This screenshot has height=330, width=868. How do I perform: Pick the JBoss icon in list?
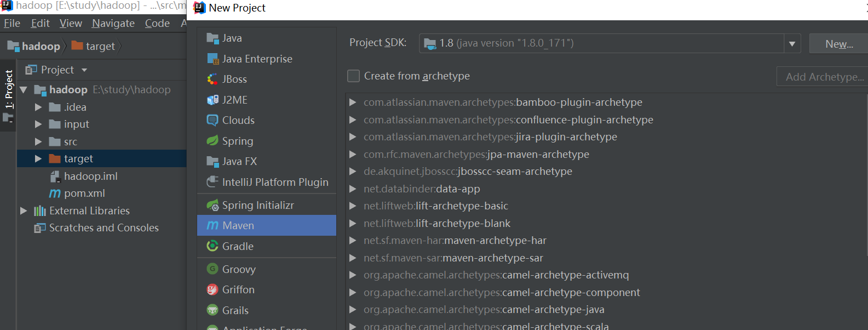pyautogui.click(x=212, y=79)
